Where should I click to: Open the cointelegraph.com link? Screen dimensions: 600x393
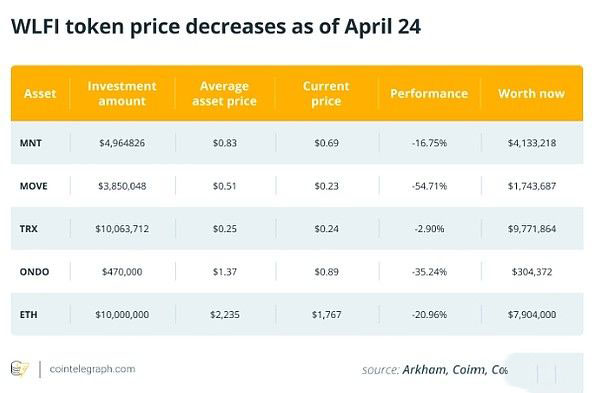coord(92,369)
